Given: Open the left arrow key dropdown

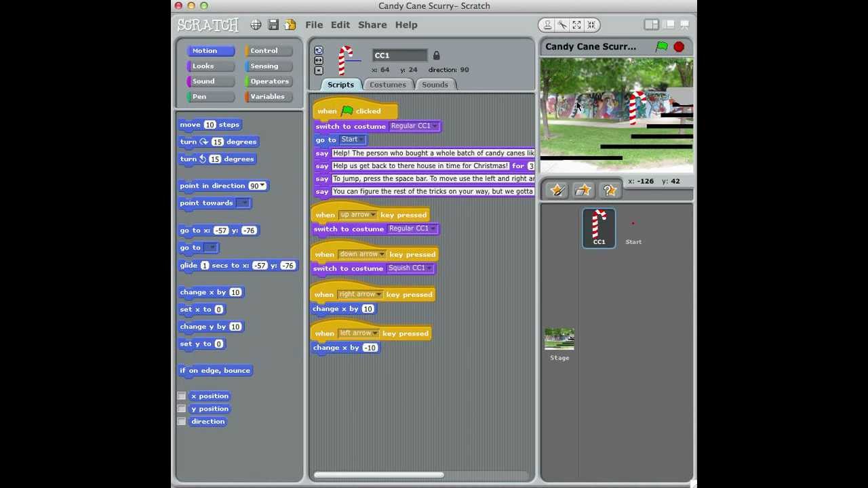Looking at the screenshot, I should [375, 333].
